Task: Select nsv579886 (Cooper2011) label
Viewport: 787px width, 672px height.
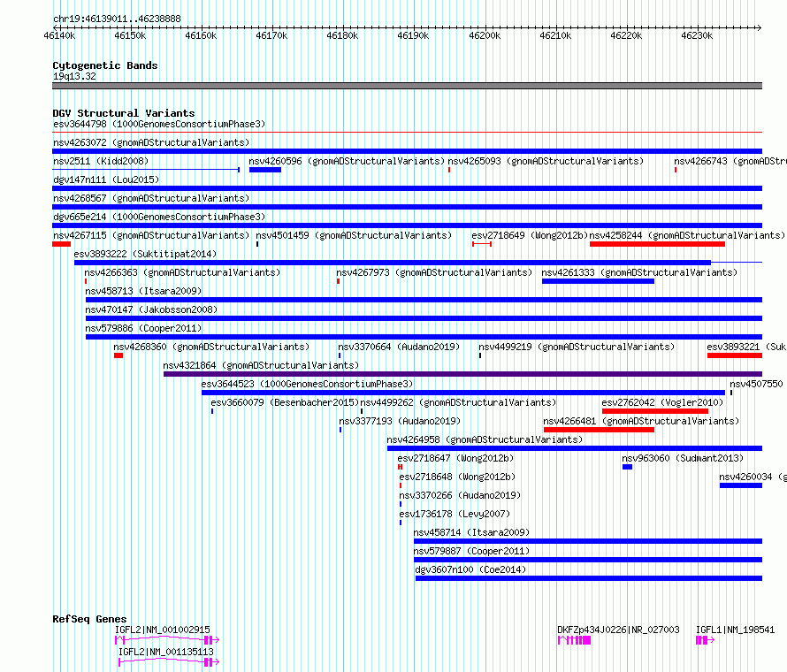Action: 143,328
